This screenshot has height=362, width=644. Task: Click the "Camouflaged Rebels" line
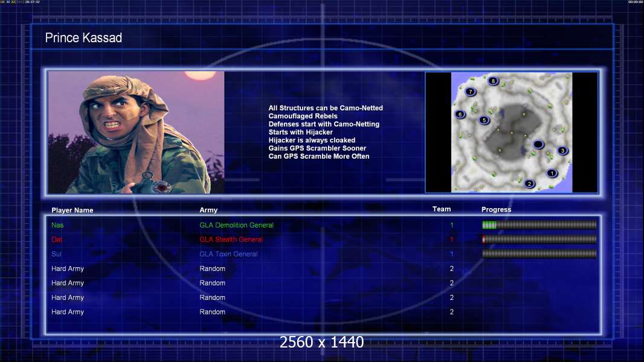tap(303, 116)
